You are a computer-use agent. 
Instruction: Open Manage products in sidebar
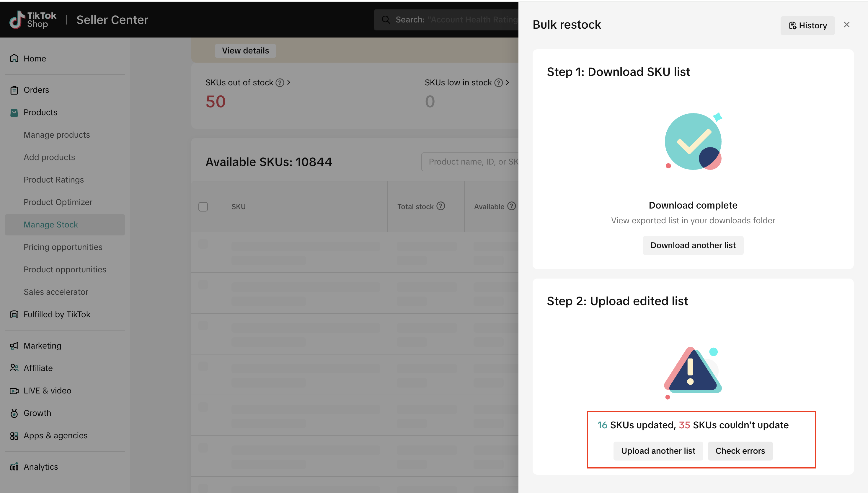(56, 135)
